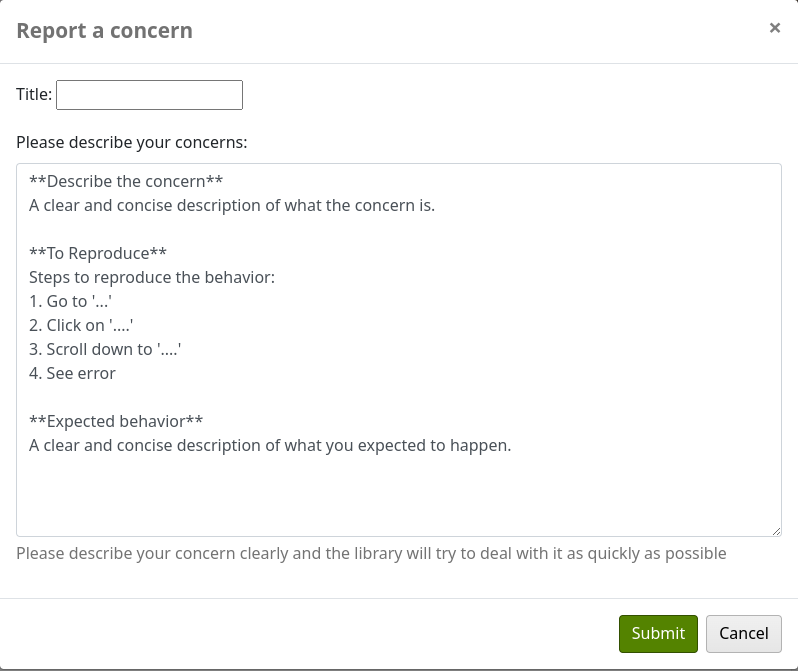Close the Report a concern dialog
The image size is (798, 671).
(x=774, y=29)
